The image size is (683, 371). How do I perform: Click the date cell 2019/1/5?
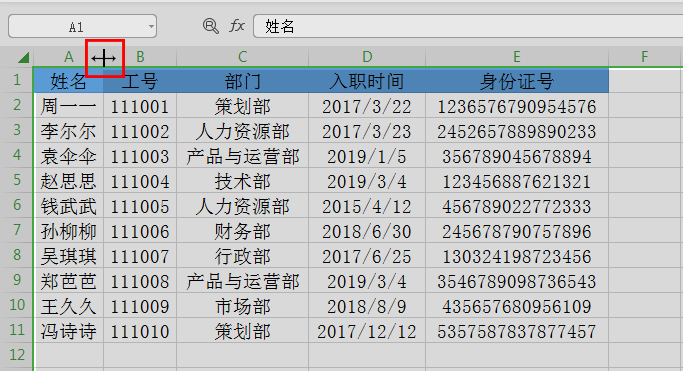pos(367,156)
